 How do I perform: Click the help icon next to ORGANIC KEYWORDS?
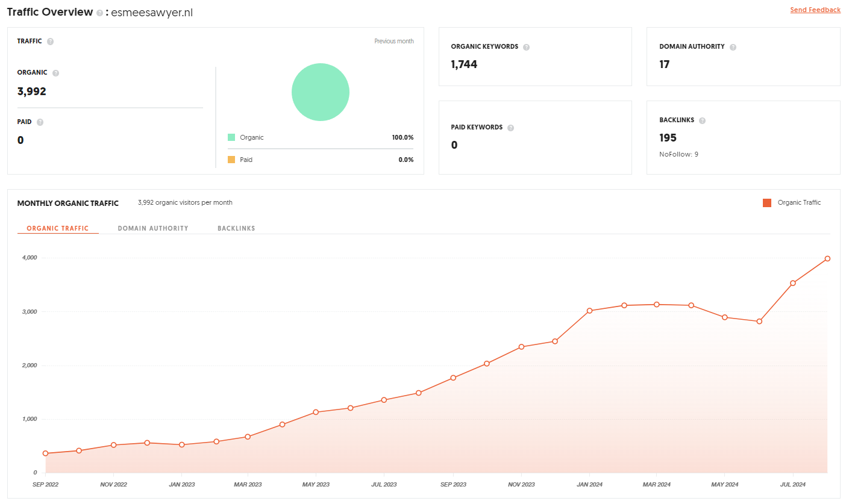[x=526, y=47]
